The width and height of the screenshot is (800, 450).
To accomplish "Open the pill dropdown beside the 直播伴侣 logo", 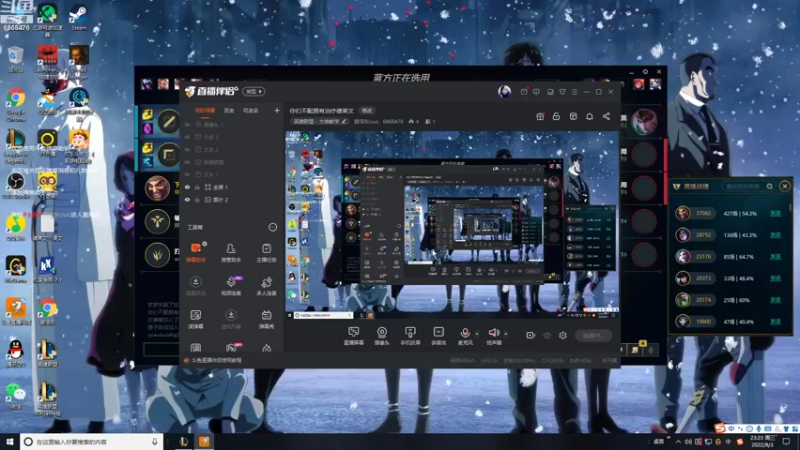I will (x=254, y=91).
